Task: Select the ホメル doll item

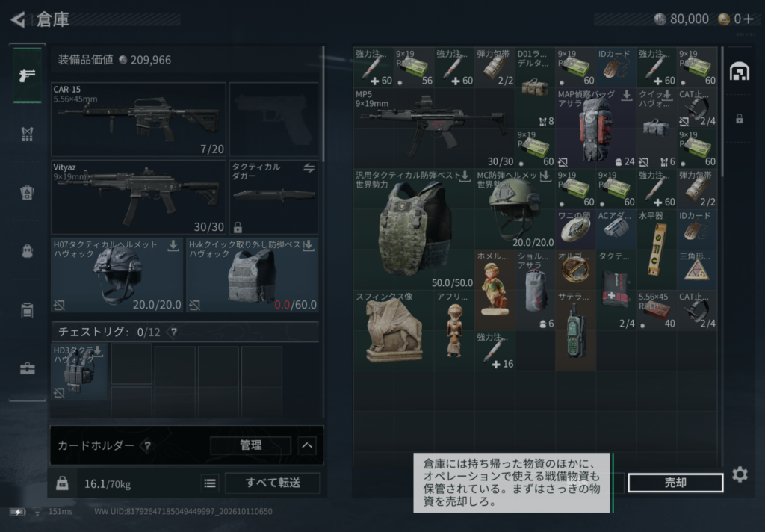Action: coord(495,290)
